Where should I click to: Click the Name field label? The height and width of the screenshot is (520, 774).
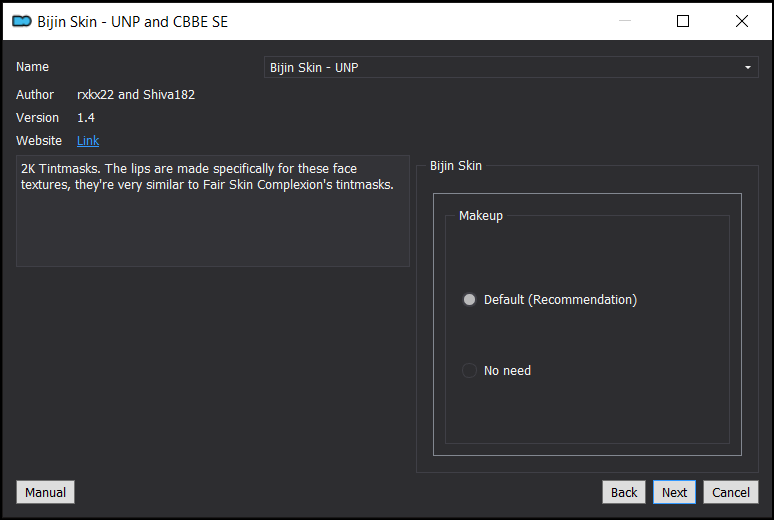coord(32,67)
